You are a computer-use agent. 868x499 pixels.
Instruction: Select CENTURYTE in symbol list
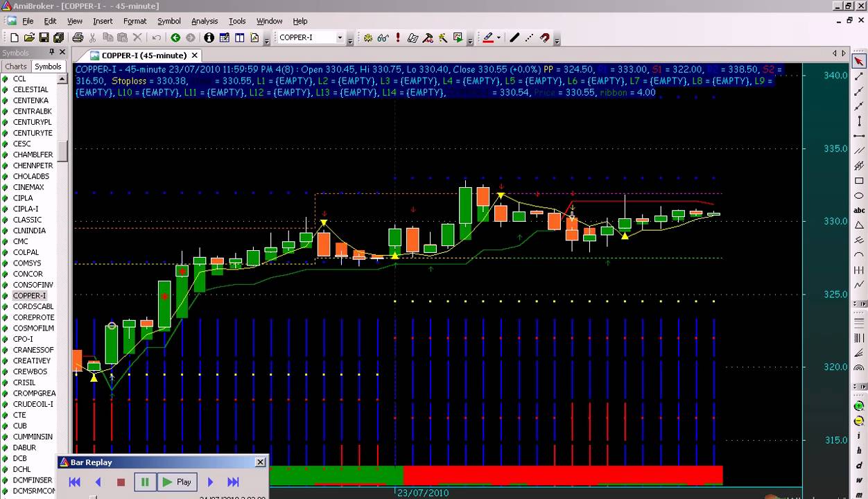pos(33,132)
